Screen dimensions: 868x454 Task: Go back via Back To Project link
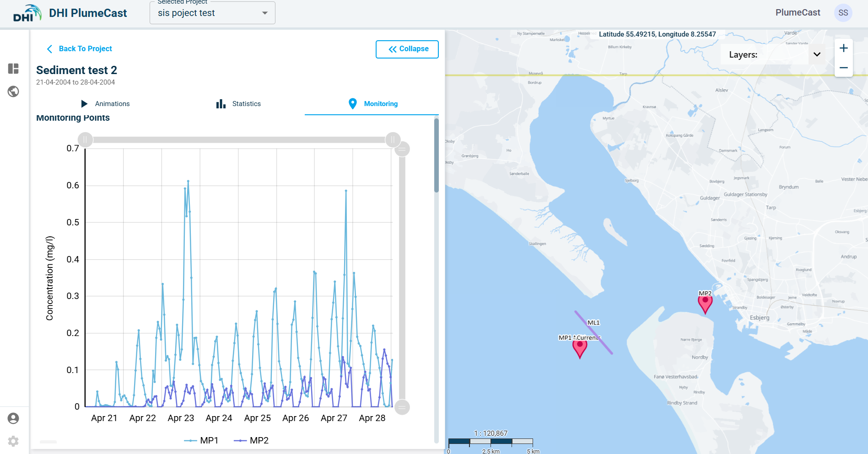point(80,49)
